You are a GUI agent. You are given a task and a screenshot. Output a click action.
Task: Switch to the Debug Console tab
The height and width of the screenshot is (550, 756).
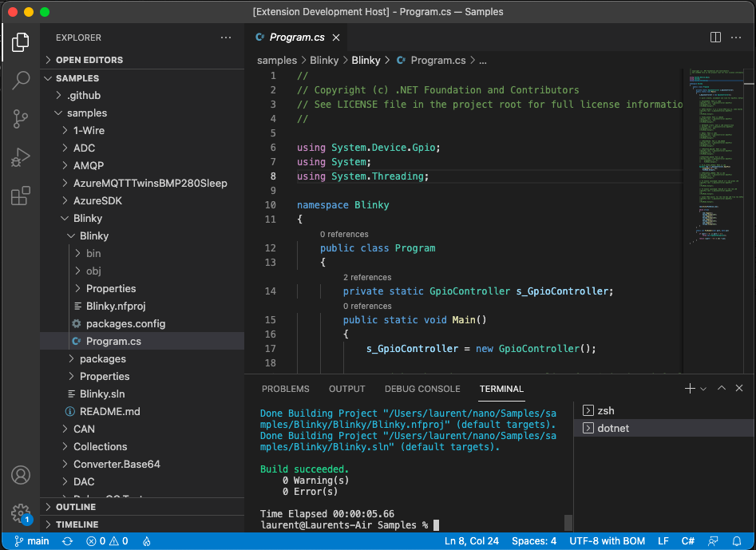[422, 389]
